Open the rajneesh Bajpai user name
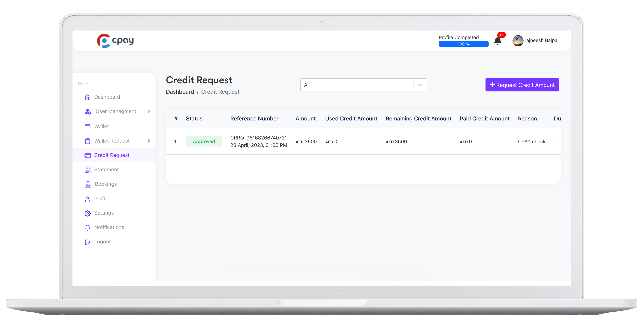 click(x=541, y=41)
